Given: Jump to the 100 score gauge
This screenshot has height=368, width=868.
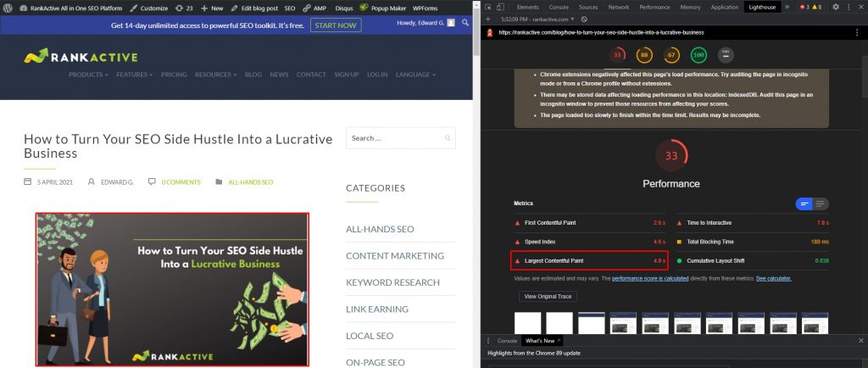Looking at the screenshot, I should [x=698, y=55].
